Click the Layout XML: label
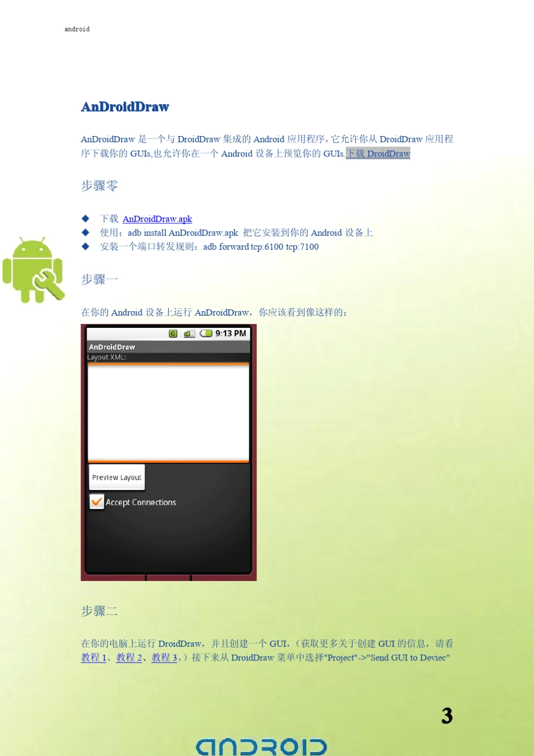The image size is (534, 756). 107,357
